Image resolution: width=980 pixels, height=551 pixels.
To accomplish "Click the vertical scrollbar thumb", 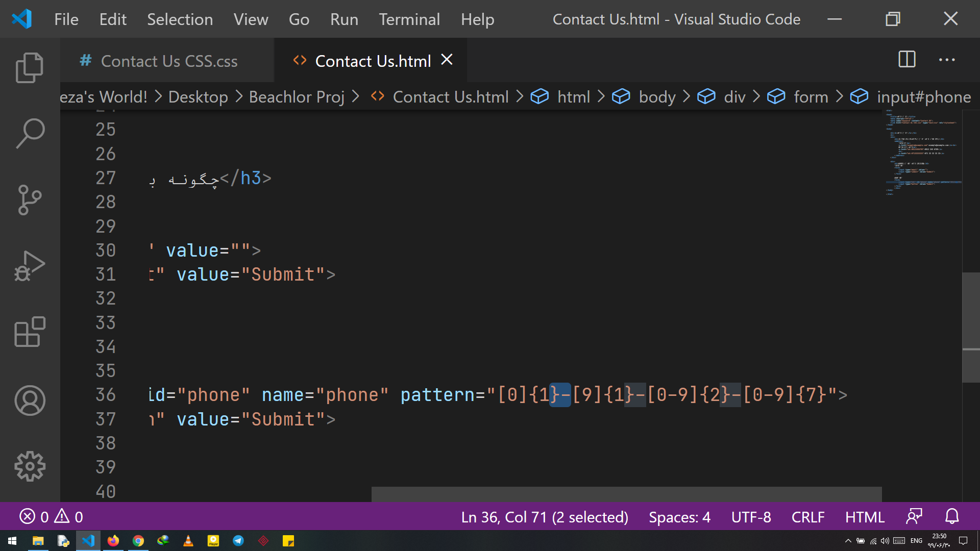I will click(971, 328).
